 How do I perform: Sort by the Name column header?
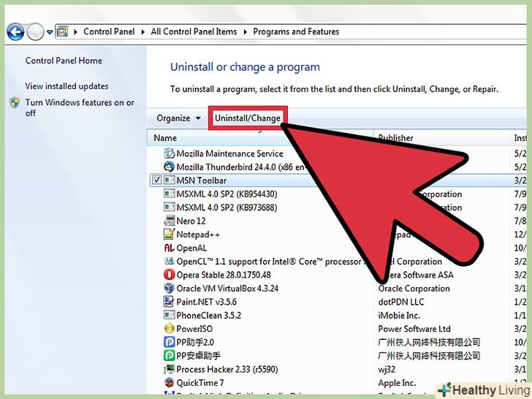coord(165,137)
